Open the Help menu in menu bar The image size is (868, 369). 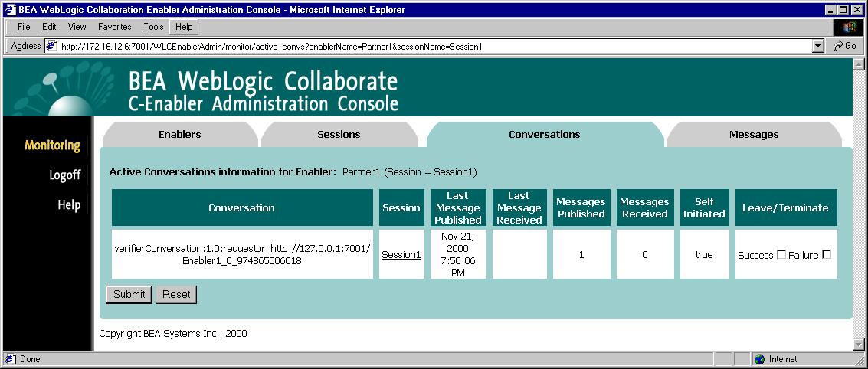[184, 27]
